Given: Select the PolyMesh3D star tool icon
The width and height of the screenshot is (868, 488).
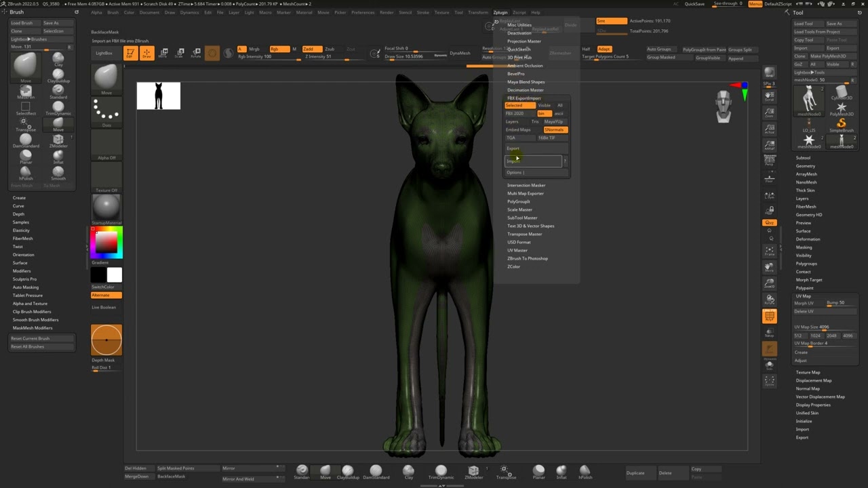Looking at the screenshot, I should tap(842, 108).
